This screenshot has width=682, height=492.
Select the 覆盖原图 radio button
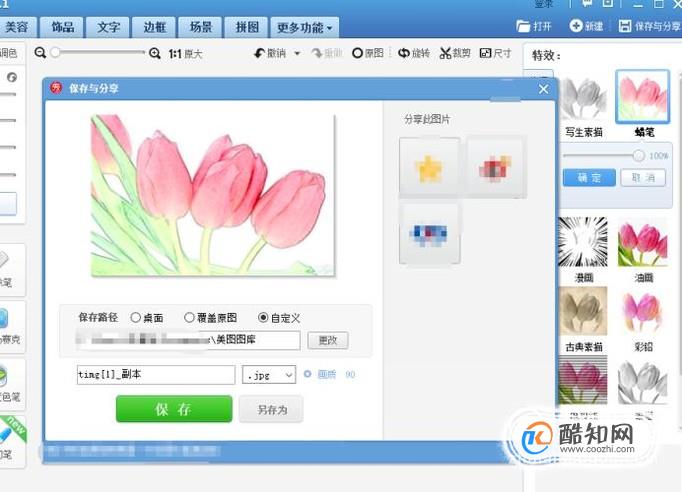189,318
